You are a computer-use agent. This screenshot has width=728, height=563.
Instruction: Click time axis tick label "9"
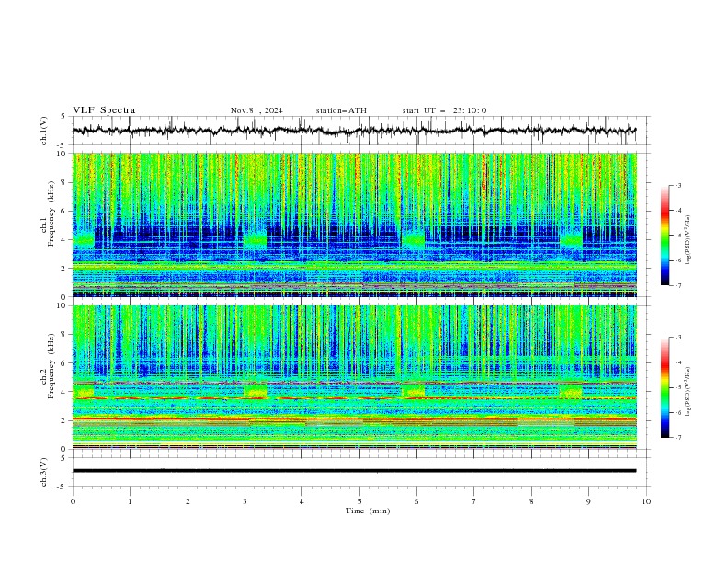click(x=589, y=501)
